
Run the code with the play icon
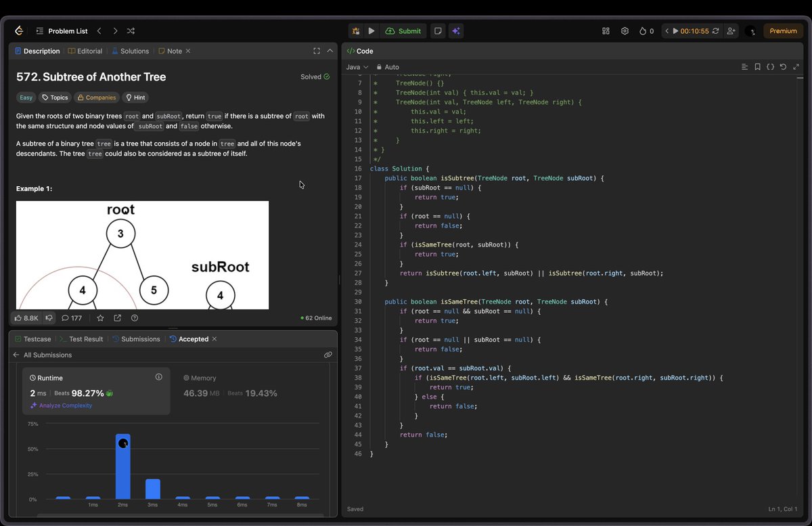pyautogui.click(x=371, y=31)
